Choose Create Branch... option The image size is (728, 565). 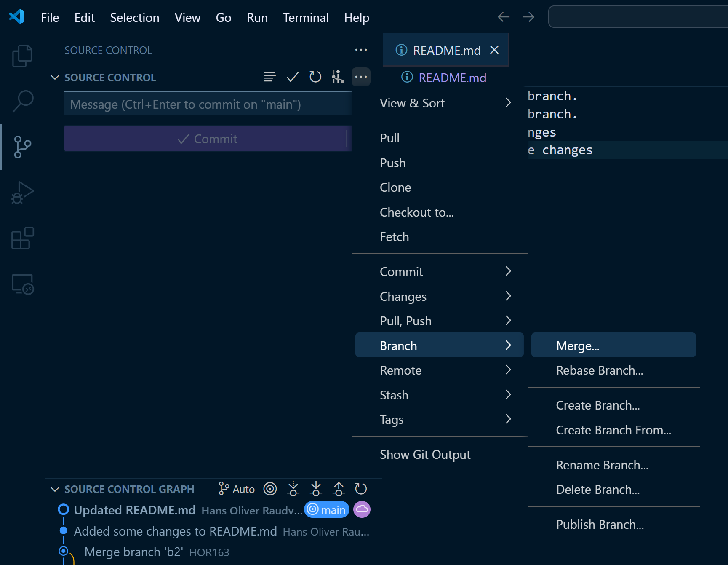tap(613, 405)
